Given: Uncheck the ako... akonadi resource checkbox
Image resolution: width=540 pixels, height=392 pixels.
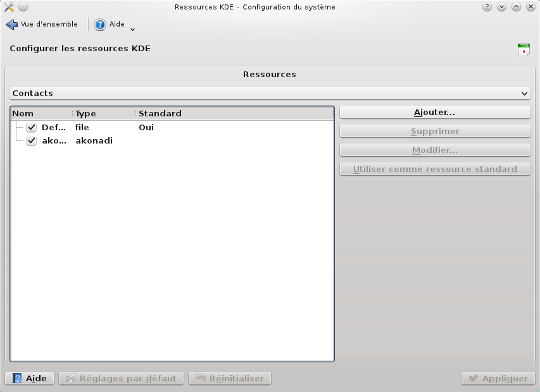Looking at the screenshot, I should (x=32, y=140).
